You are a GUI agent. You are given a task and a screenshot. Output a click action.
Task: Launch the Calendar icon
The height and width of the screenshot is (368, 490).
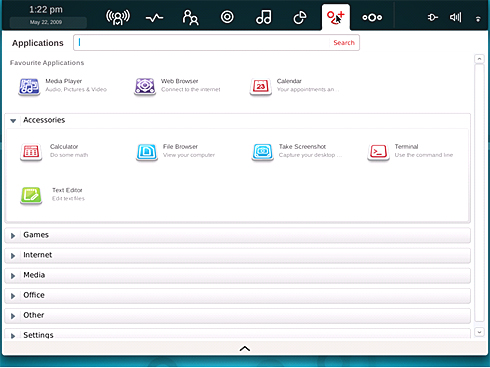coord(261,86)
